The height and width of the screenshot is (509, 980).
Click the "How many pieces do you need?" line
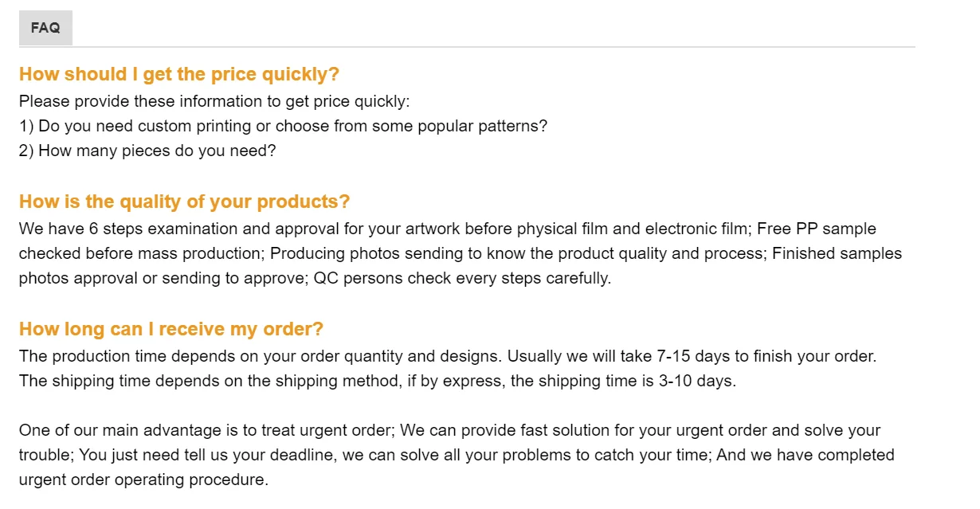(147, 151)
